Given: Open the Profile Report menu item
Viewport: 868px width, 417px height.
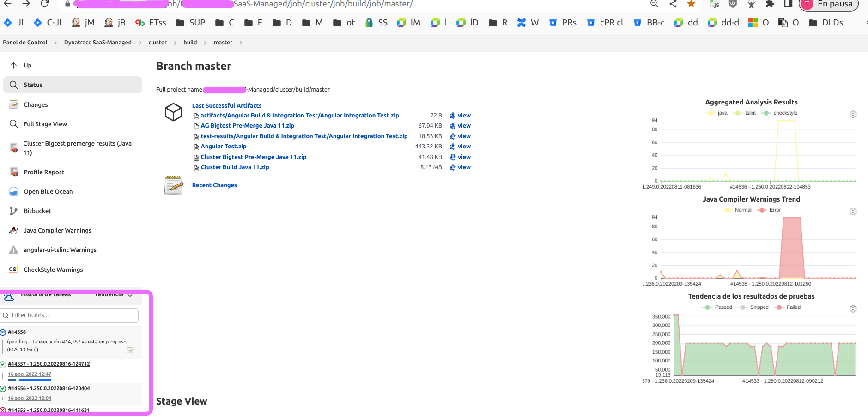Looking at the screenshot, I should click(x=43, y=172).
